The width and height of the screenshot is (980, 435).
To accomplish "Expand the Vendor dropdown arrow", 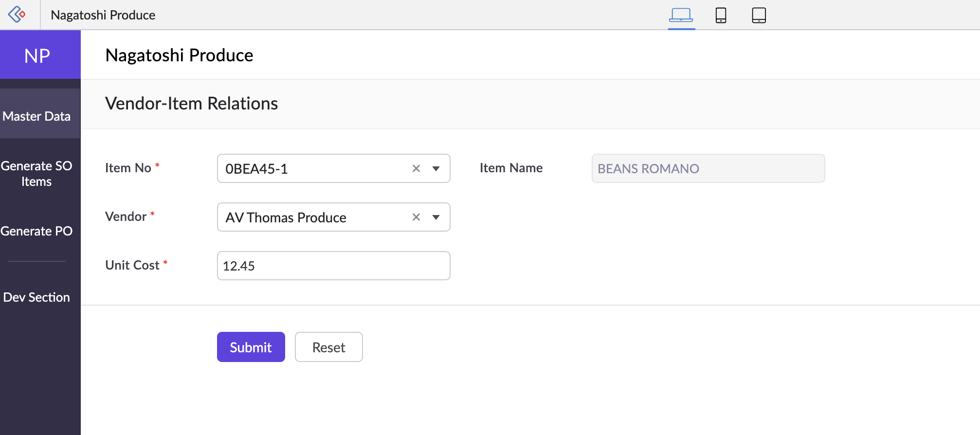I will pyautogui.click(x=436, y=217).
